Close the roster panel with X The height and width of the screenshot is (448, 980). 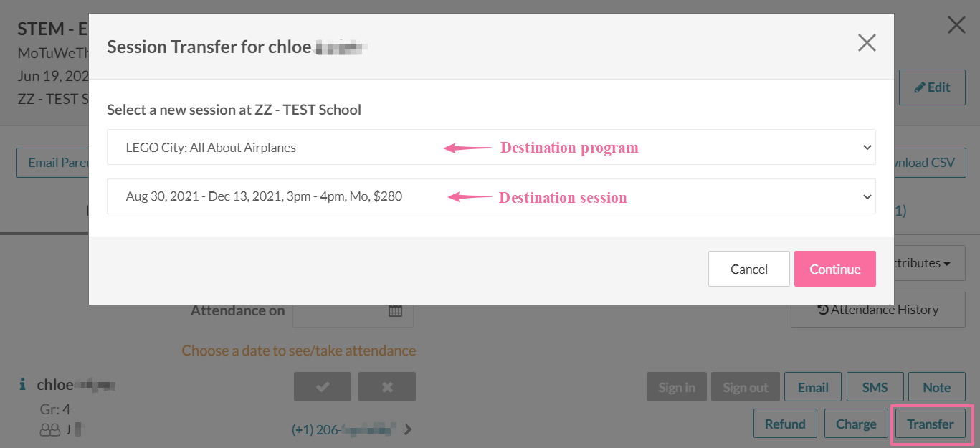click(x=956, y=26)
